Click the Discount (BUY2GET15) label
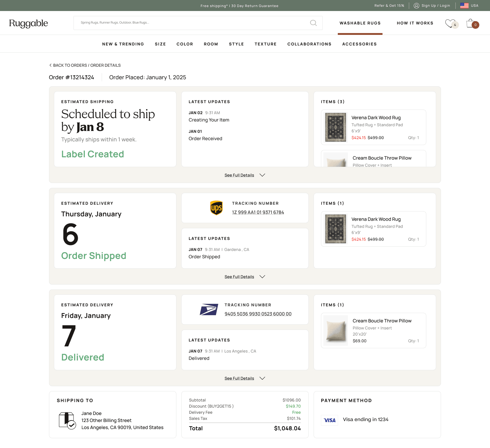Screen dimensions: 490x448 coord(211,406)
